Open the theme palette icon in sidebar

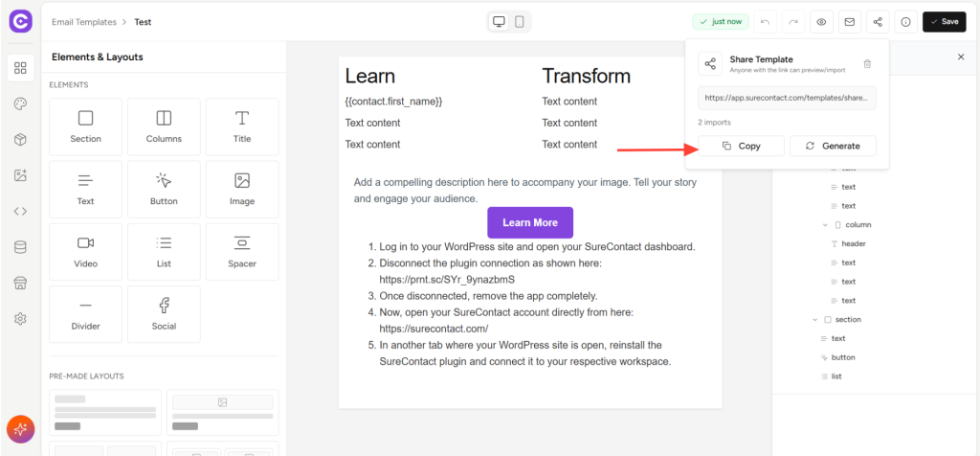pyautogui.click(x=20, y=103)
